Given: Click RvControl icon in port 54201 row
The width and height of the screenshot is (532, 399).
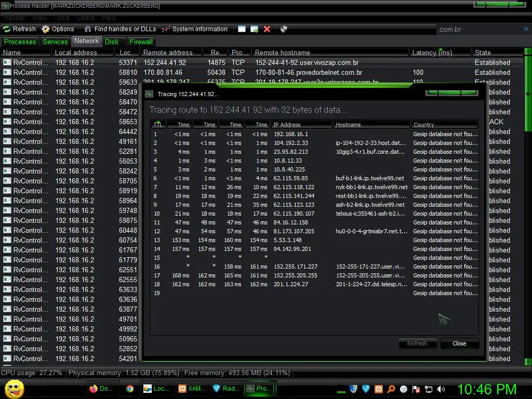Looking at the screenshot, I should coord(7,358).
